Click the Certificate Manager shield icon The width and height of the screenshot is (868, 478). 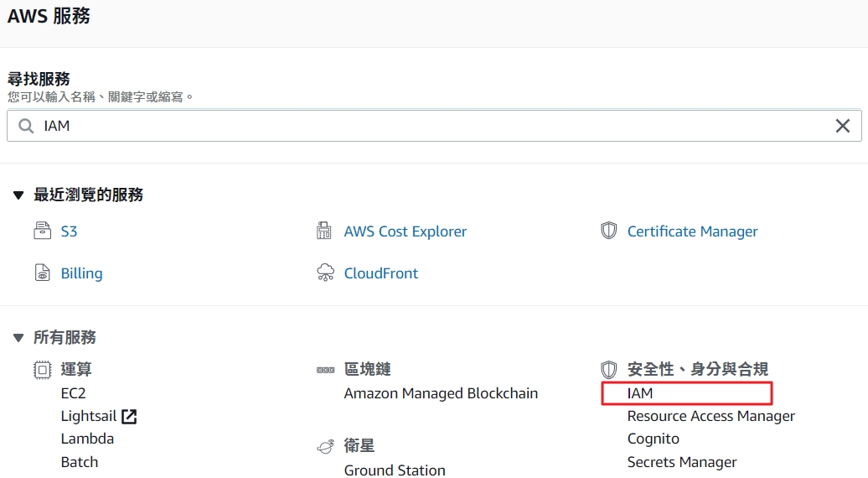point(608,231)
